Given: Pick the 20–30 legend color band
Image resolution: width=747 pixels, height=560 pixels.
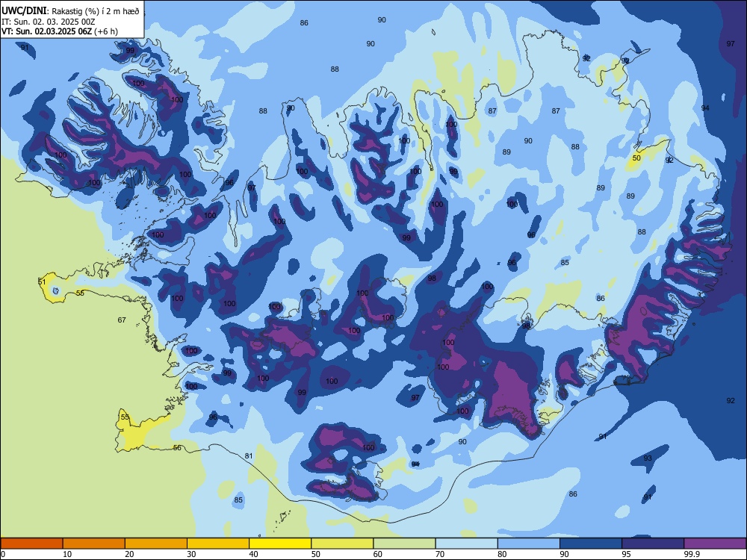Looking at the screenshot, I should coord(156,544).
